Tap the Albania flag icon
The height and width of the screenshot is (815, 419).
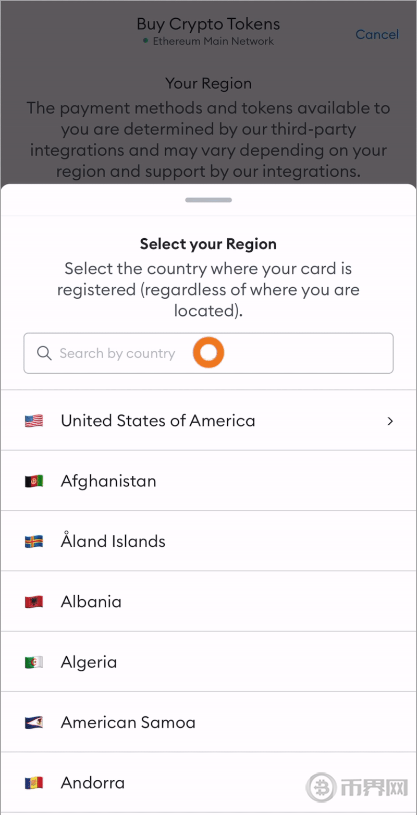[34, 602]
